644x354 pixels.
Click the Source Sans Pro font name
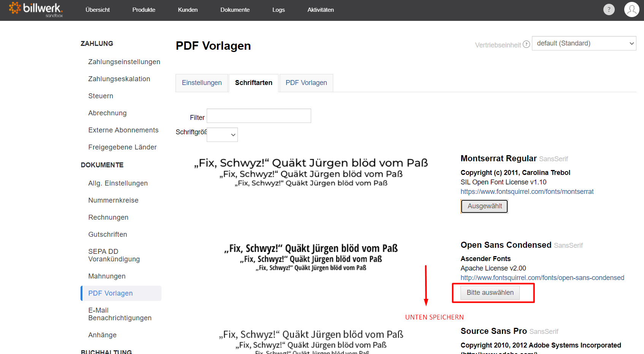click(x=494, y=331)
